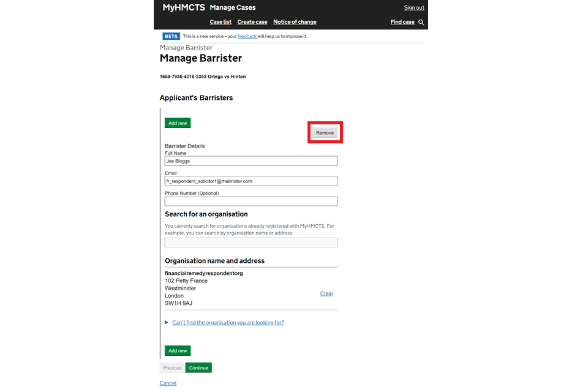Open the Case list menu item
The width and height of the screenshot is (588, 392).
[221, 22]
